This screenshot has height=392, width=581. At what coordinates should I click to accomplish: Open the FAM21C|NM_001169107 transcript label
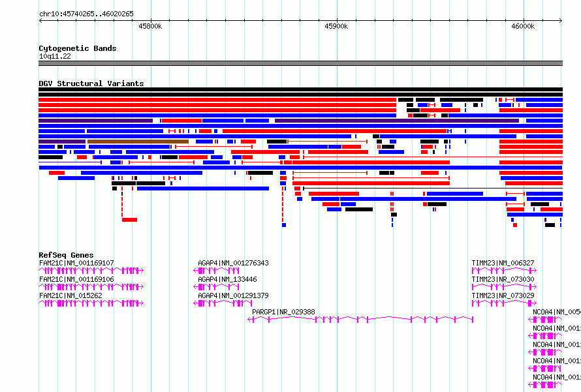click(x=76, y=264)
